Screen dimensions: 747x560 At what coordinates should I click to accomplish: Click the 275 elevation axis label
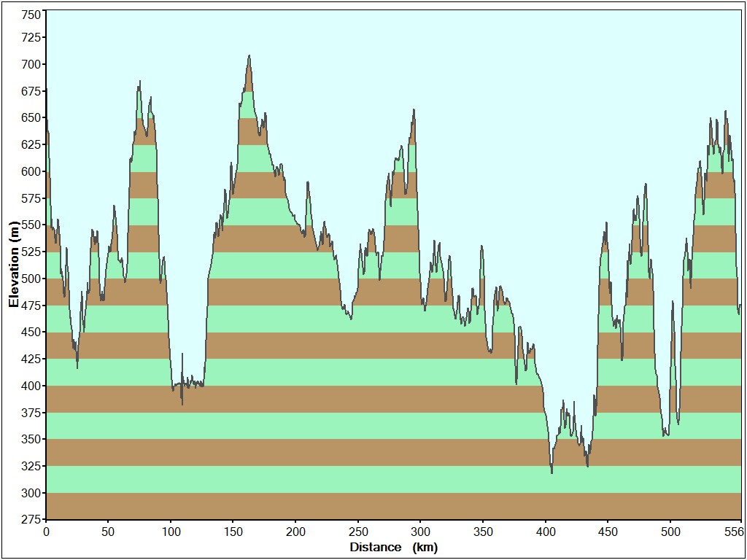click(x=31, y=519)
